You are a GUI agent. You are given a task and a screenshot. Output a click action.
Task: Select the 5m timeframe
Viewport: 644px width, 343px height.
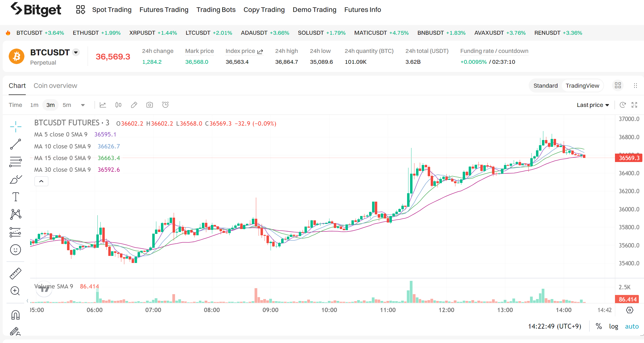pyautogui.click(x=67, y=105)
